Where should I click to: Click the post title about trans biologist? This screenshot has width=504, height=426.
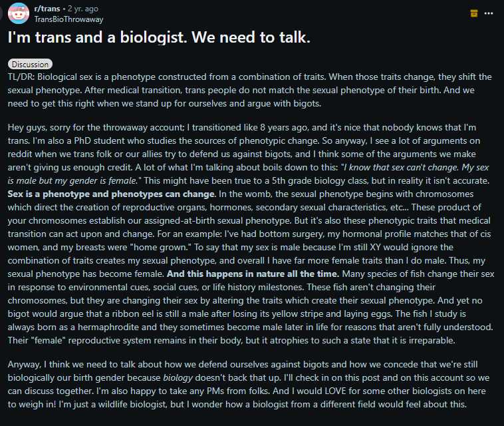click(x=159, y=37)
